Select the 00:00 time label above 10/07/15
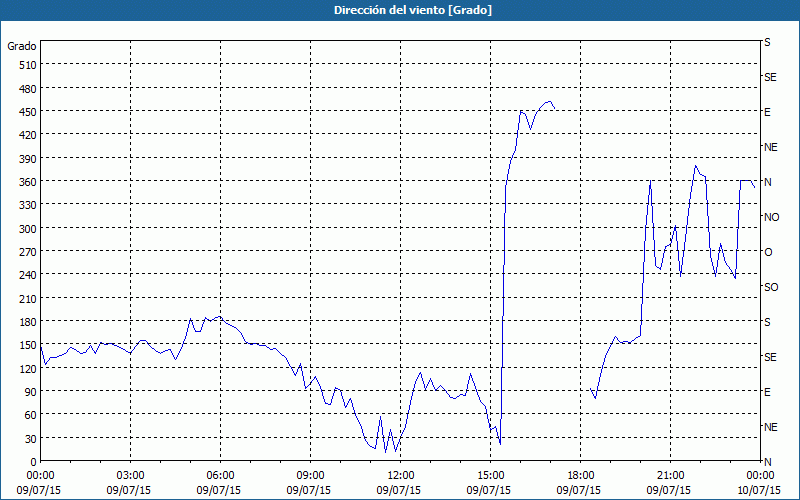 click(x=760, y=476)
